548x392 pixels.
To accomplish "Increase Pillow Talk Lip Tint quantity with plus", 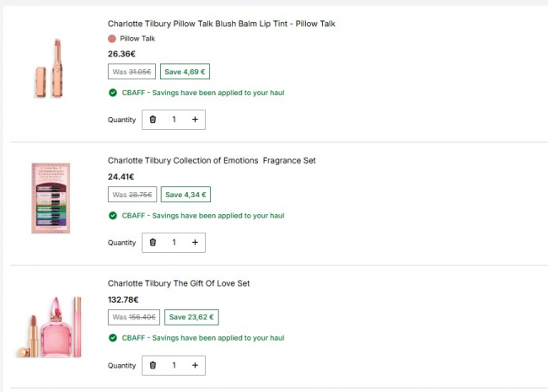I will (x=195, y=120).
